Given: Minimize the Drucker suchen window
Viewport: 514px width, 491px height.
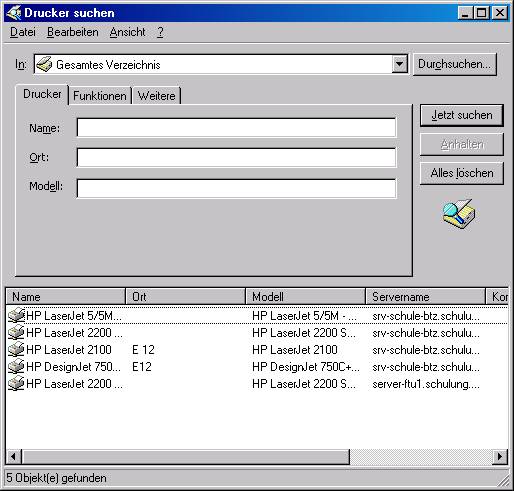Looking at the screenshot, I should tap(465, 13).
